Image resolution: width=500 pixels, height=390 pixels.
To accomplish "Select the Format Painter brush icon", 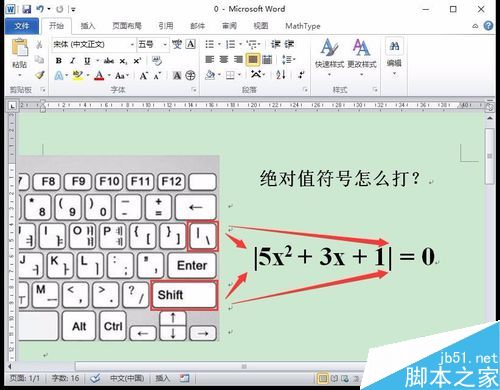I will (40, 75).
